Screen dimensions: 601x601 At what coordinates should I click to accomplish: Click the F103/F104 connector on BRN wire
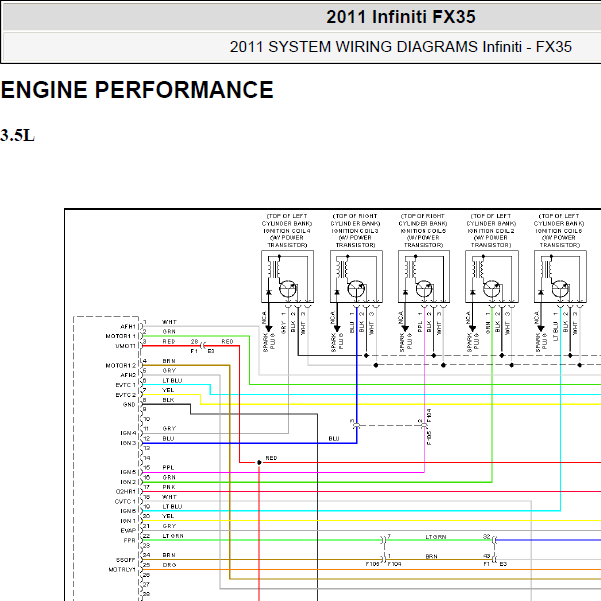(384, 559)
